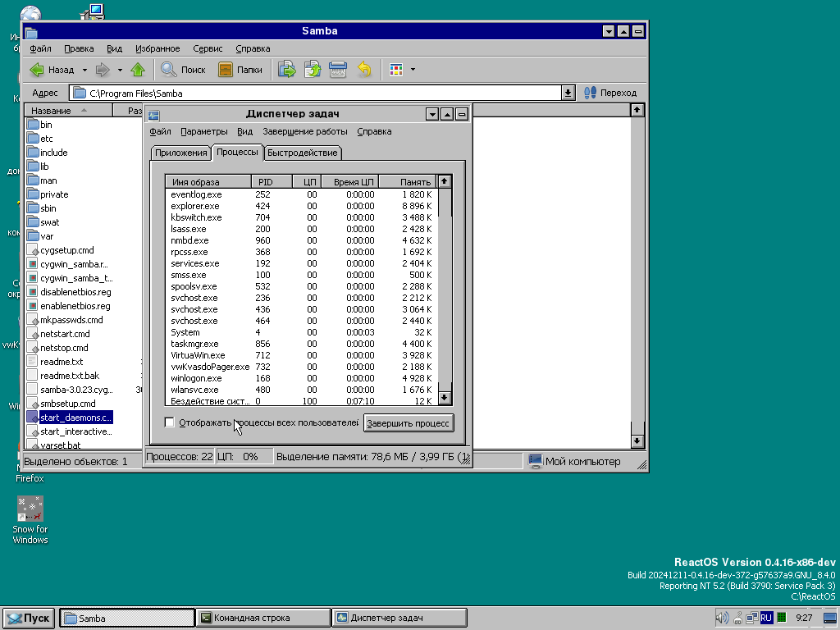Open Завершение работы menu
The image size is (840, 630).
tap(305, 132)
